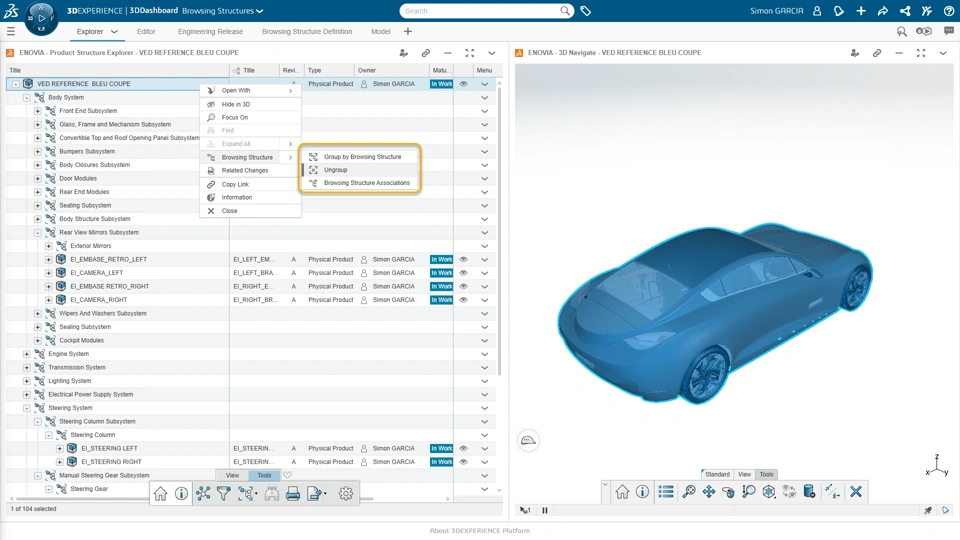The width and height of the screenshot is (960, 540).
Task: Click the view cube icon in 3D toolbar
Action: (x=768, y=492)
